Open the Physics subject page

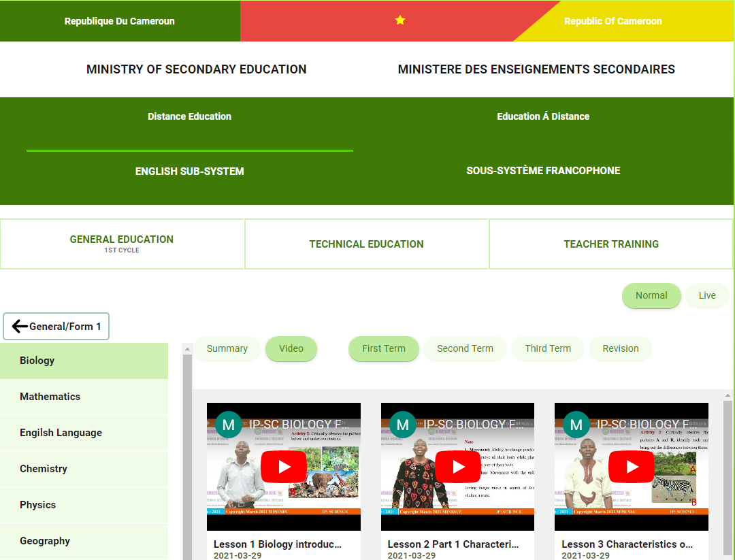tap(84, 504)
